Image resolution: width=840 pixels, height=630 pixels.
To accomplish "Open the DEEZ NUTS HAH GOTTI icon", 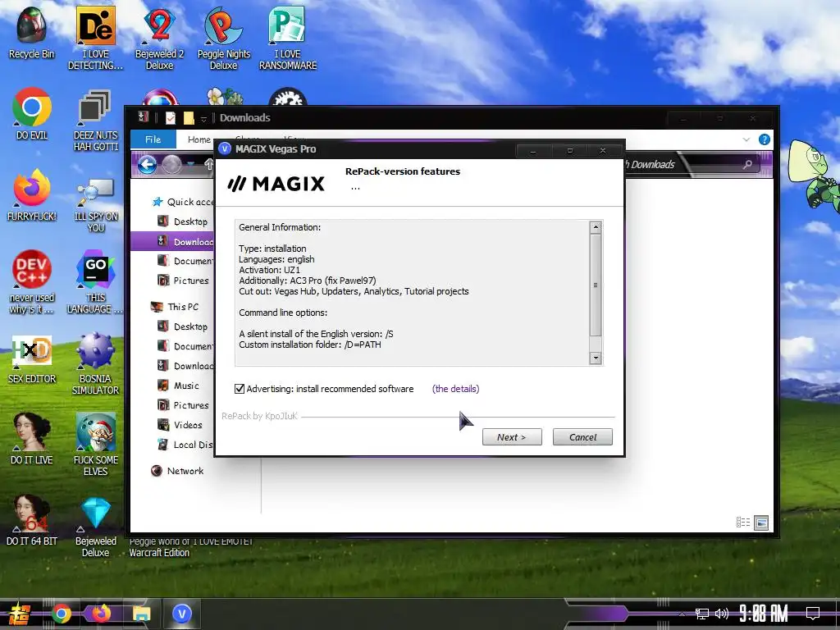I will [95, 120].
